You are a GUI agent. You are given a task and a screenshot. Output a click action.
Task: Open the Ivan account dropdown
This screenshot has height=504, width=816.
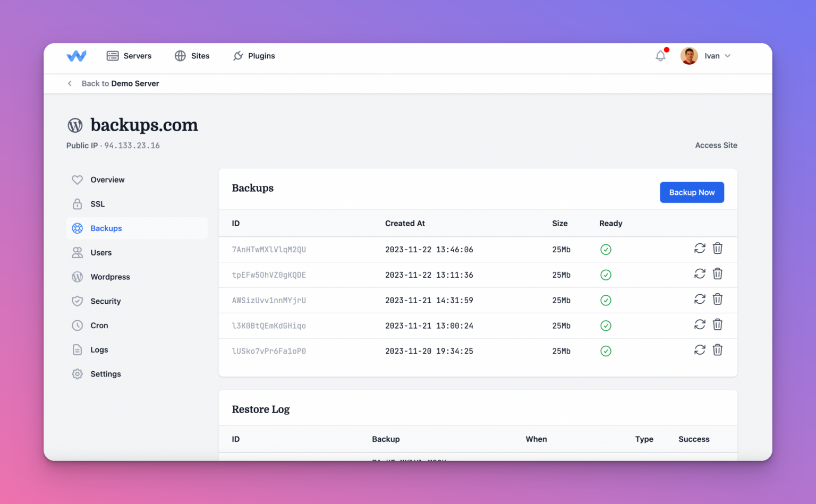716,56
